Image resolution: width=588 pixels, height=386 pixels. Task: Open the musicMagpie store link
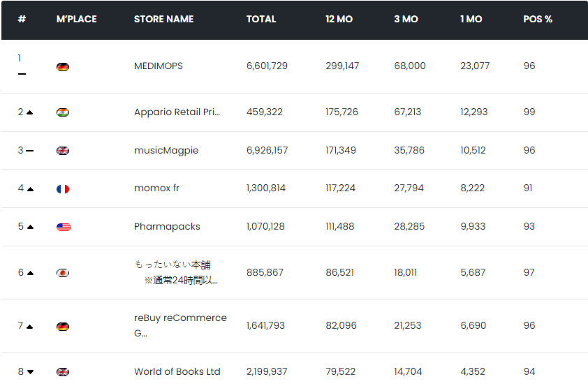pyautogui.click(x=166, y=151)
